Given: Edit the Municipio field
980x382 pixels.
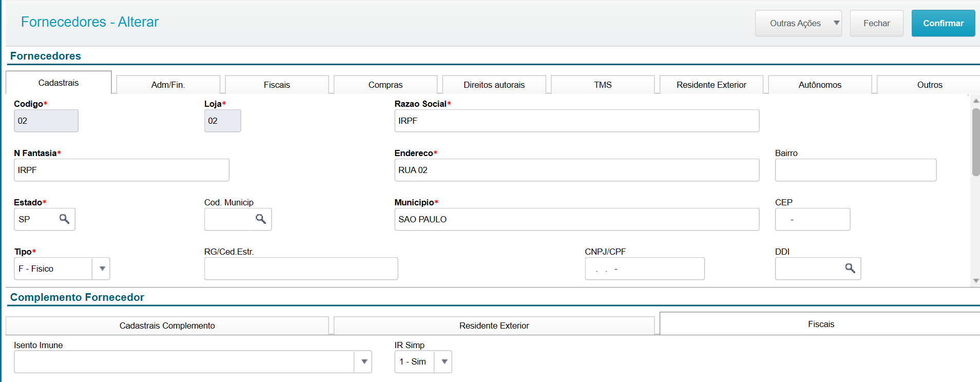Looking at the screenshot, I should 577,219.
